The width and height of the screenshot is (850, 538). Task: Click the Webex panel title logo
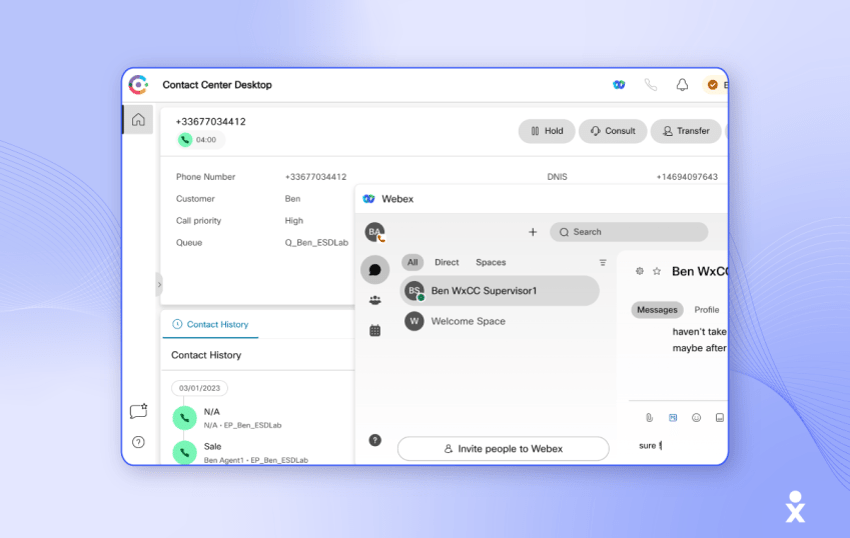pos(369,199)
